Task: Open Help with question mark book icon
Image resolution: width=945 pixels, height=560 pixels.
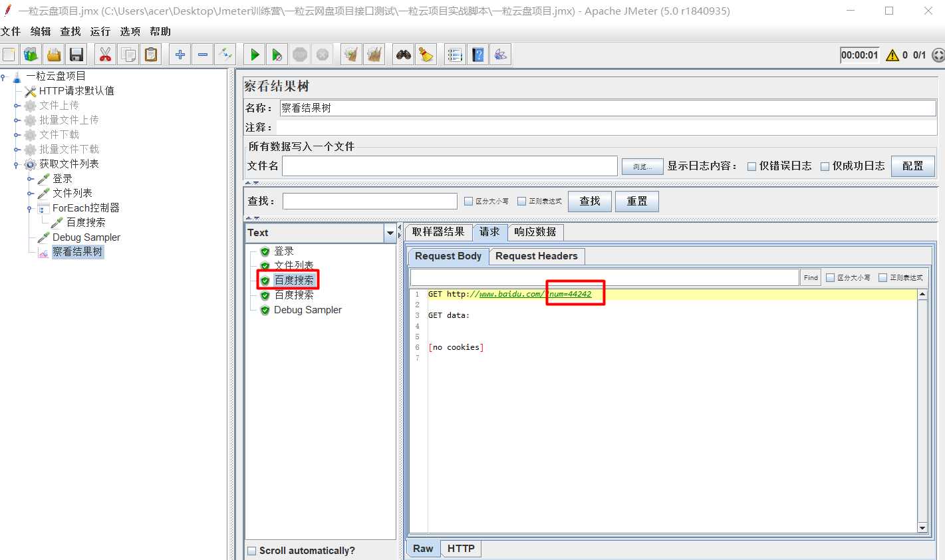Action: click(x=477, y=55)
